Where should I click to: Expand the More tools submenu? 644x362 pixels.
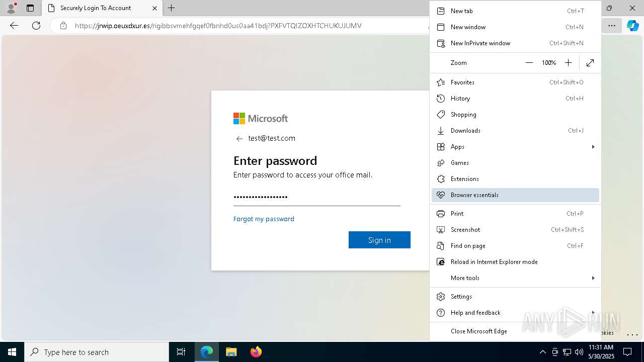tap(515, 278)
